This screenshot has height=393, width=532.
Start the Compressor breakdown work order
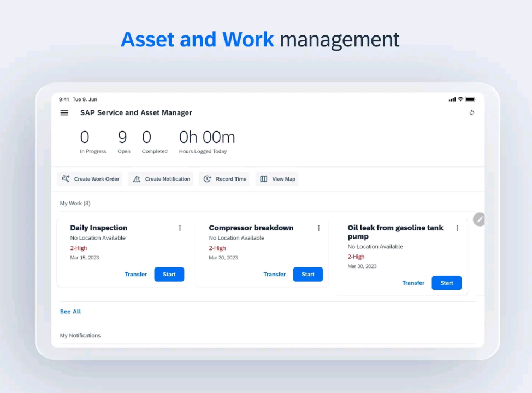pos(308,275)
